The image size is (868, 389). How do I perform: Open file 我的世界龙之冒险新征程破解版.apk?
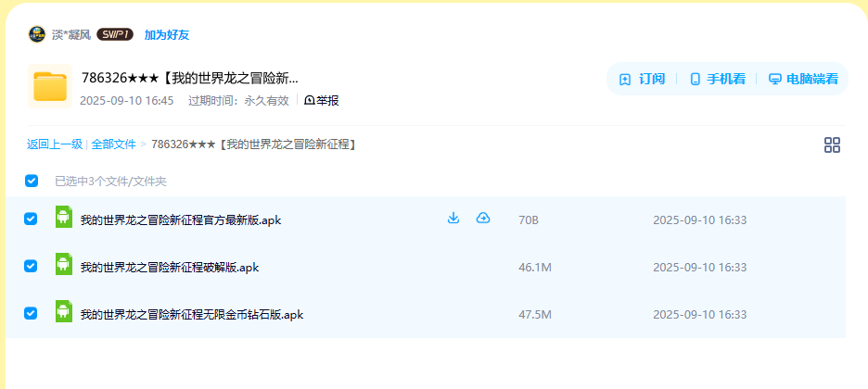click(x=170, y=268)
